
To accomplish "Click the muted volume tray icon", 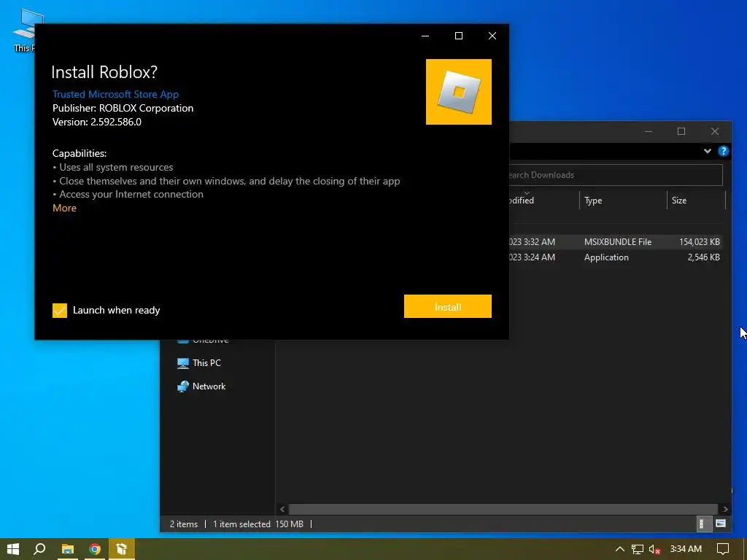I will (x=654, y=549).
